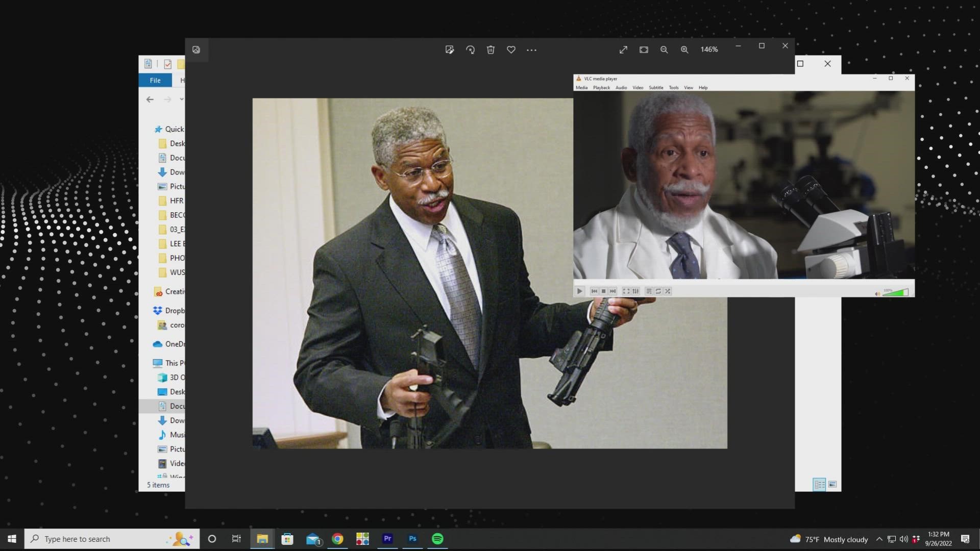Open Spotify from the taskbar

pos(437,539)
